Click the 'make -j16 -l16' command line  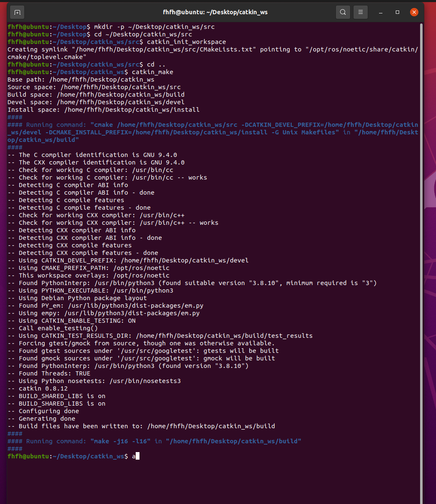[x=126, y=441]
